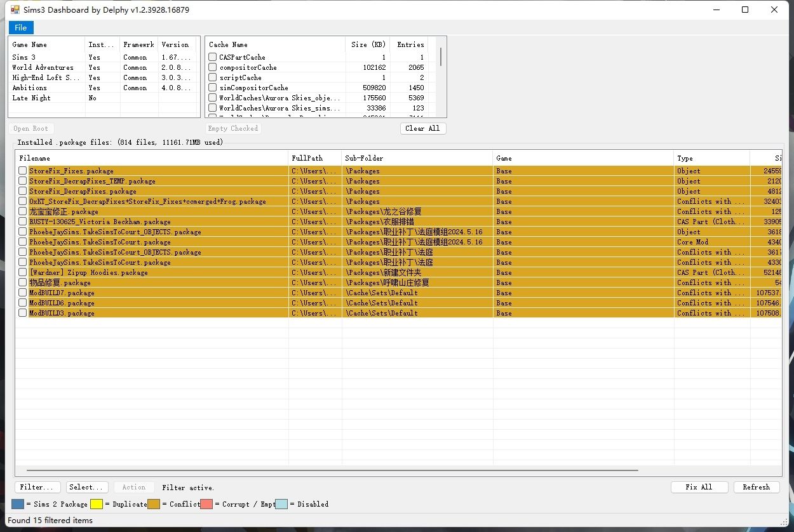Image resolution: width=794 pixels, height=532 pixels.
Task: Select the StoreFix_DecrapFixes.package filename
Action: pos(83,191)
